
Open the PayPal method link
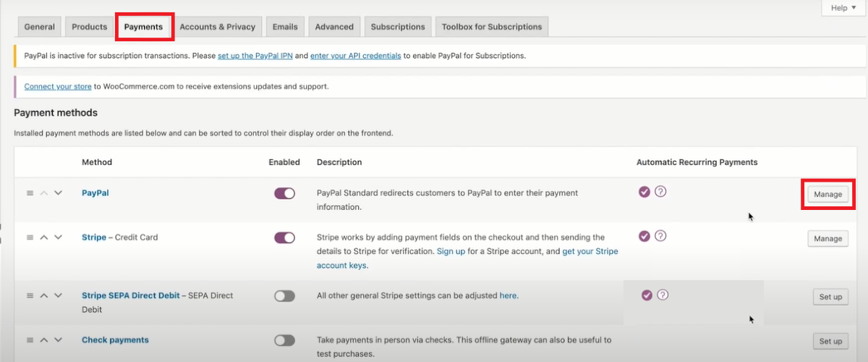tap(95, 193)
